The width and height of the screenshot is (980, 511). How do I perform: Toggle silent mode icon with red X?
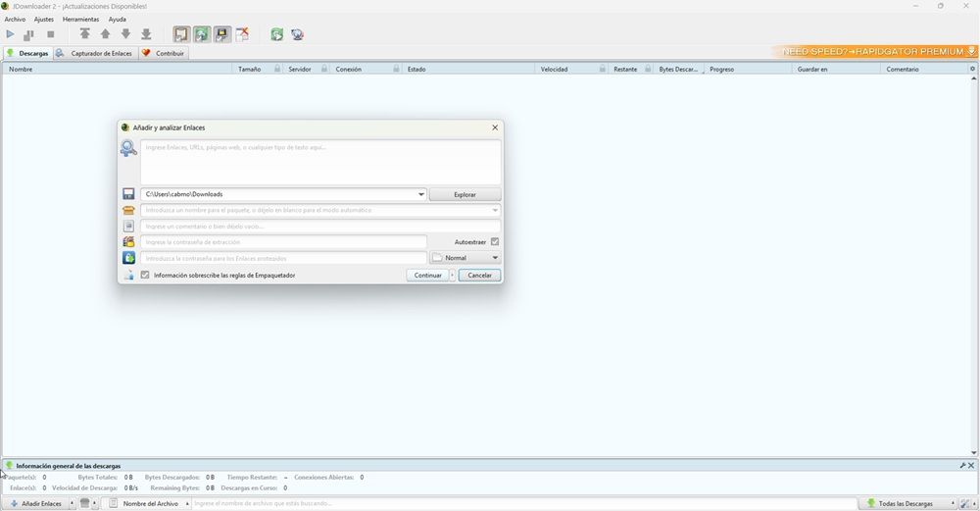(242, 34)
